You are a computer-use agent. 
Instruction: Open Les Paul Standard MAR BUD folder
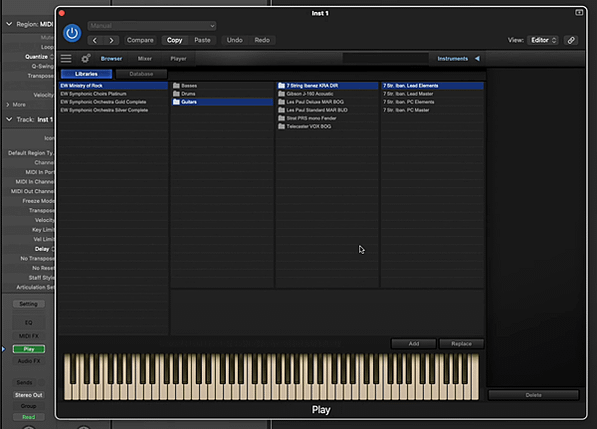pos(327,110)
